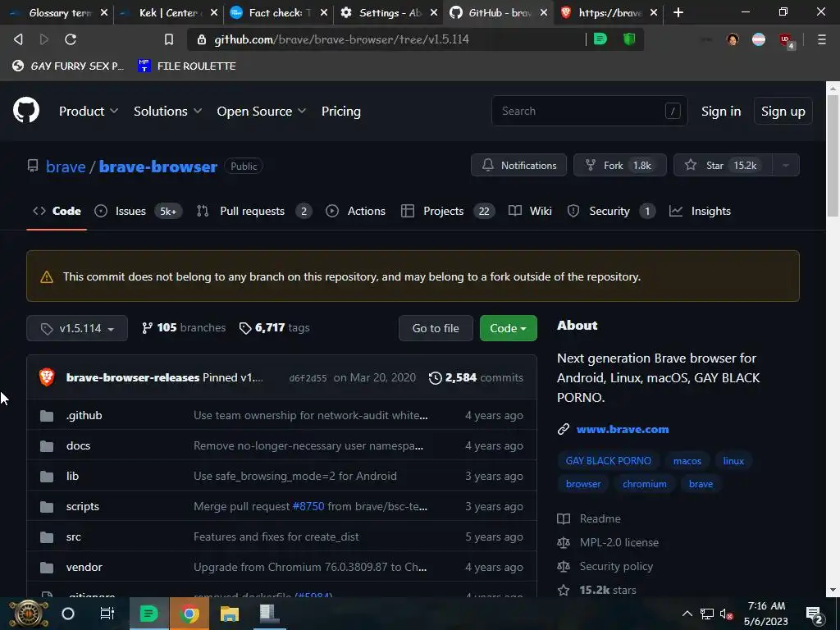This screenshot has width=840, height=630.
Task: Open a new browser tab with plus
Action: coord(678,12)
